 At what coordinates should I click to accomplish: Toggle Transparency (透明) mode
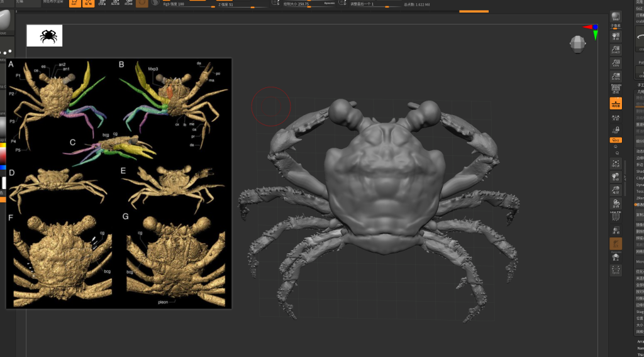616,230
